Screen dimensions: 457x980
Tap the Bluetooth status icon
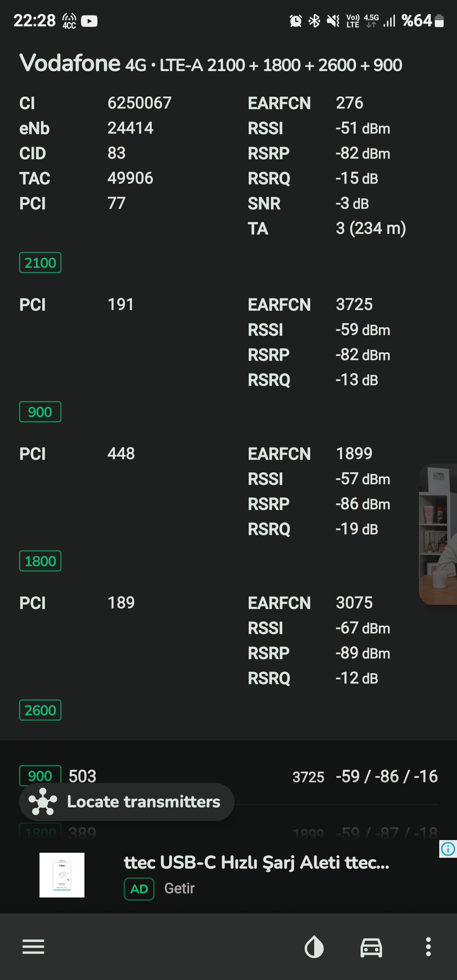(314, 21)
